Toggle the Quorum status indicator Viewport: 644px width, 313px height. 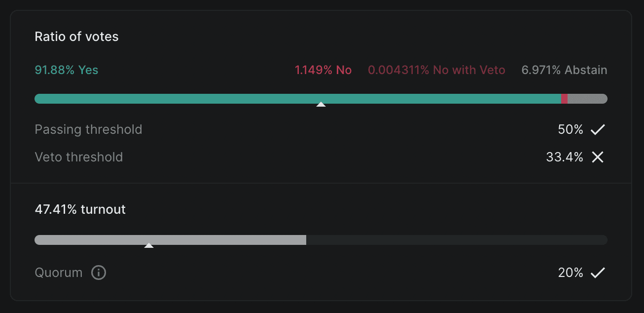pyautogui.click(x=598, y=273)
